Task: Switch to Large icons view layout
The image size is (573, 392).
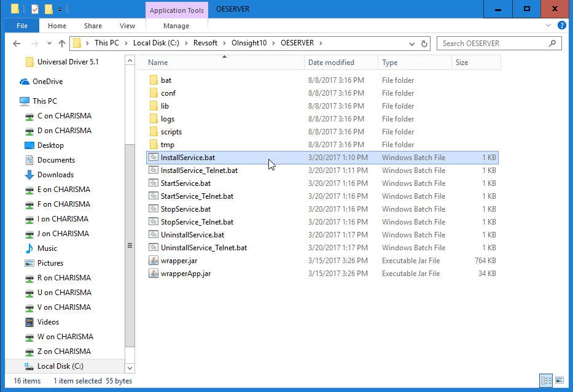Action: click(x=559, y=381)
